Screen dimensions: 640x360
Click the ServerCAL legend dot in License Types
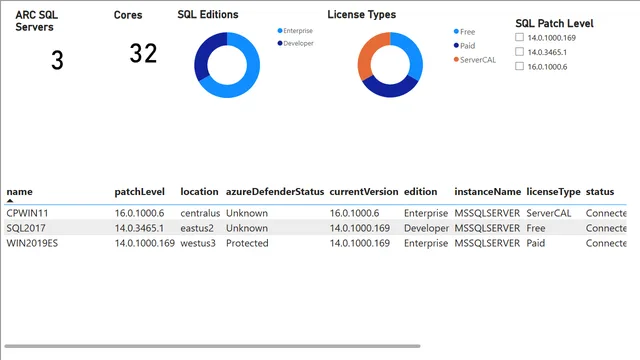[x=456, y=60]
